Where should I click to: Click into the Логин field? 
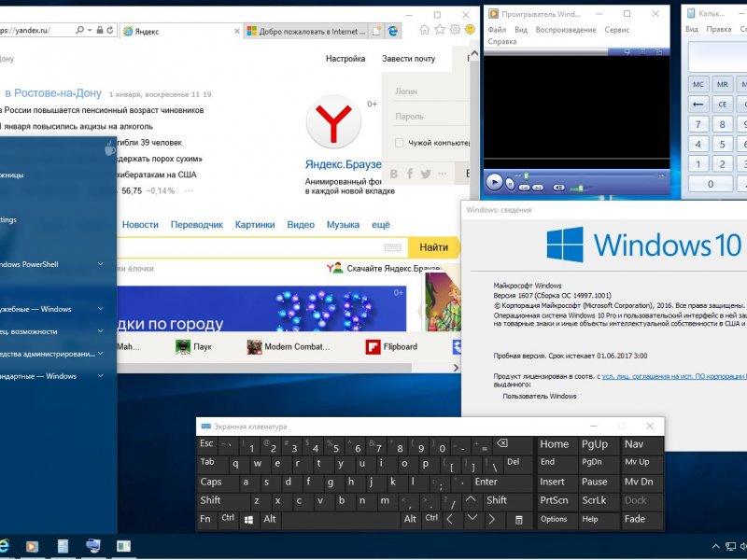(431, 91)
